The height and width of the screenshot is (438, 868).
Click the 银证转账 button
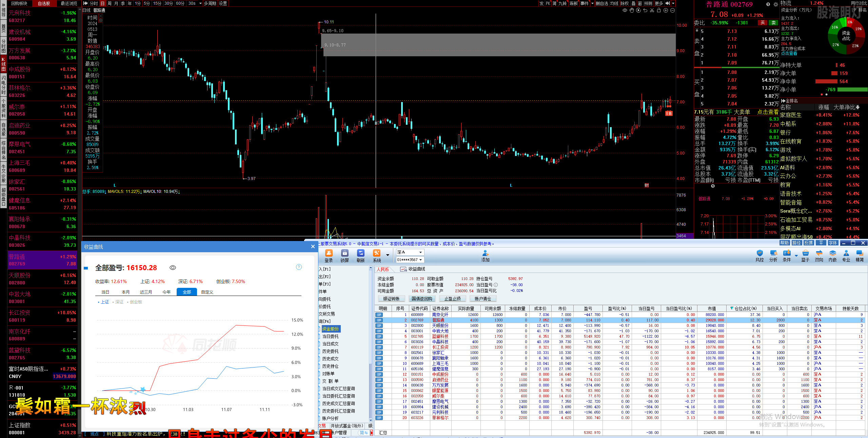pos(391,299)
